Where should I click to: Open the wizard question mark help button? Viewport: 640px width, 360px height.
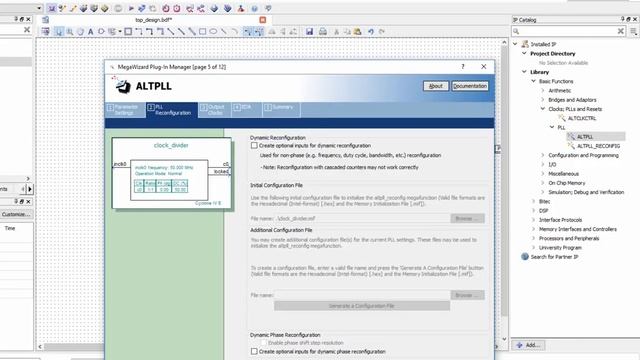463,67
